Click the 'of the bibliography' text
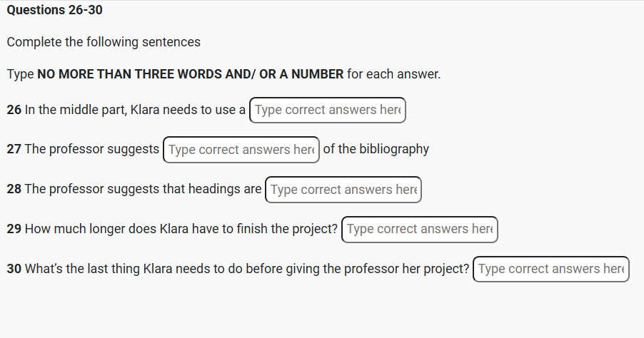The height and width of the screenshot is (338, 644). tap(376, 149)
